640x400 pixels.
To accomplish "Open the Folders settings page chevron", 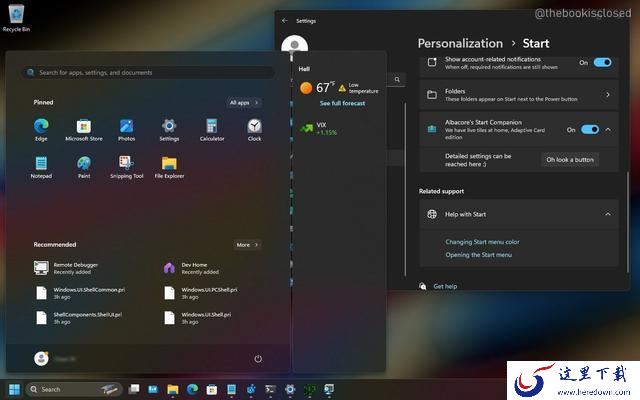I will tap(608, 95).
